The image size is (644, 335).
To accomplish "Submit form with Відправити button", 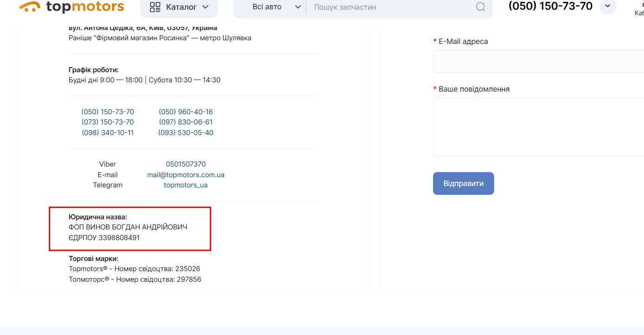I will pyautogui.click(x=464, y=184).
